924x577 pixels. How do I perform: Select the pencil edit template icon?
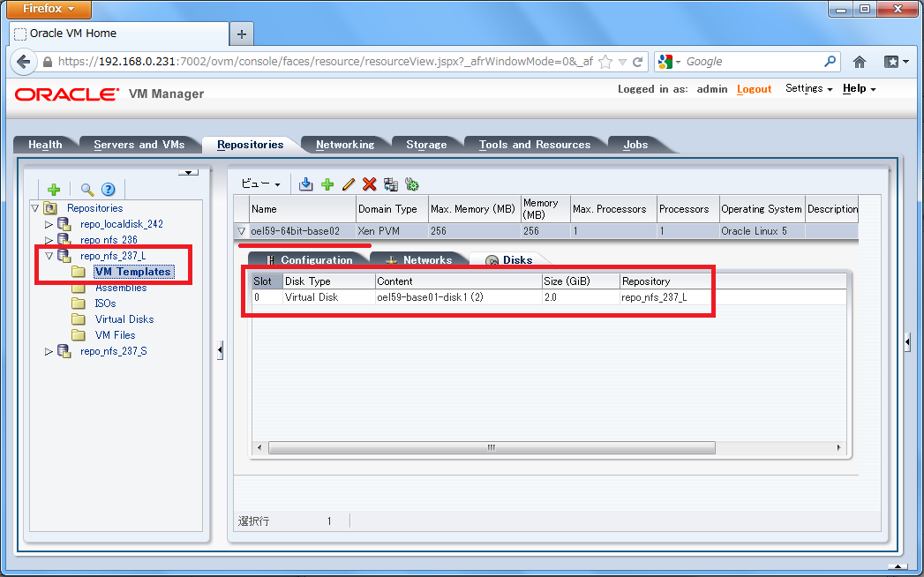(349, 184)
